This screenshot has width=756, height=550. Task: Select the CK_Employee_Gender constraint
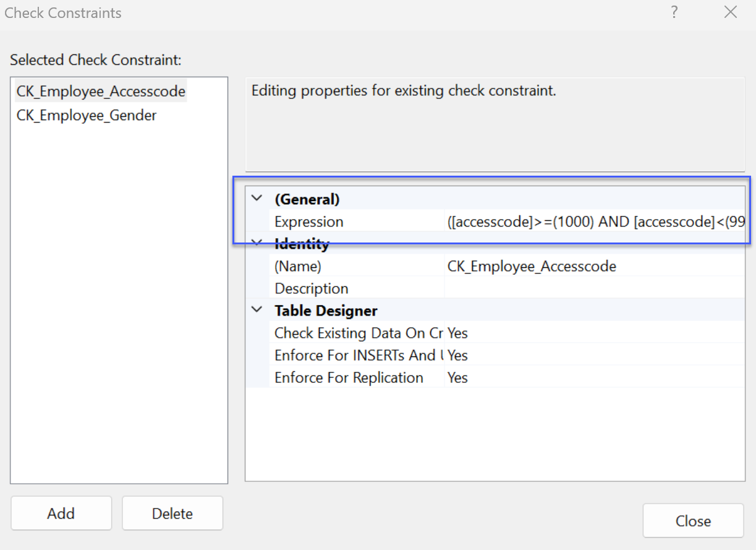point(87,115)
